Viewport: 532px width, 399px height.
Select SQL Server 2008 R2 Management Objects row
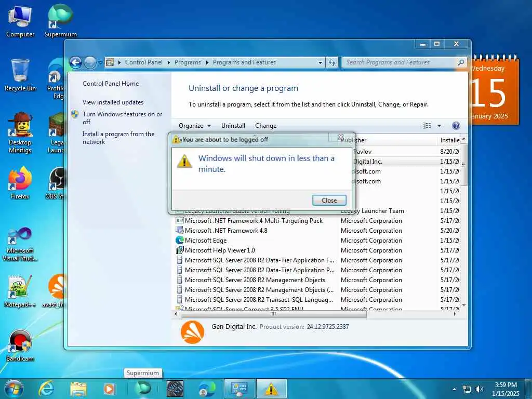tap(255, 280)
